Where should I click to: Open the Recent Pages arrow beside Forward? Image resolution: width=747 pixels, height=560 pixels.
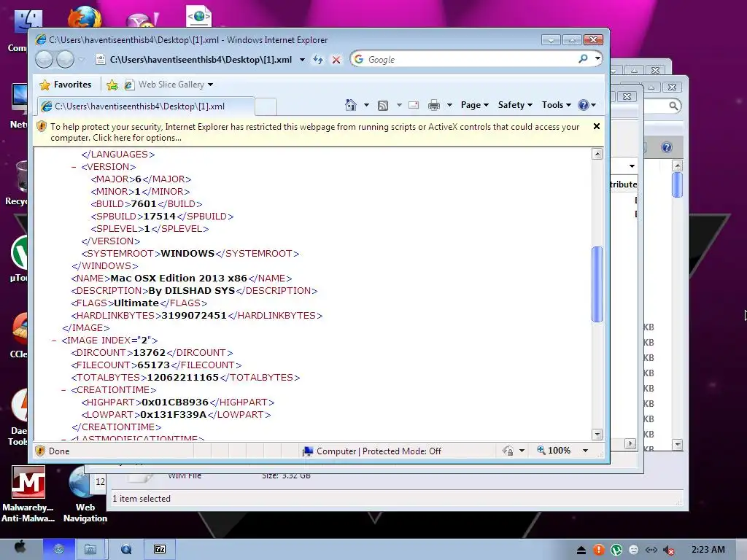tap(82, 60)
